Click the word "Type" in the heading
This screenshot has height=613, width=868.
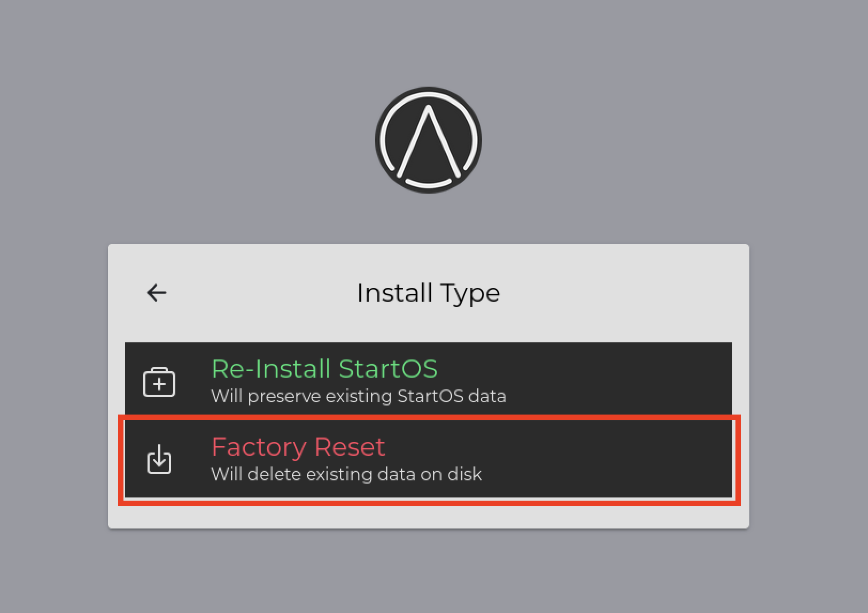point(470,293)
